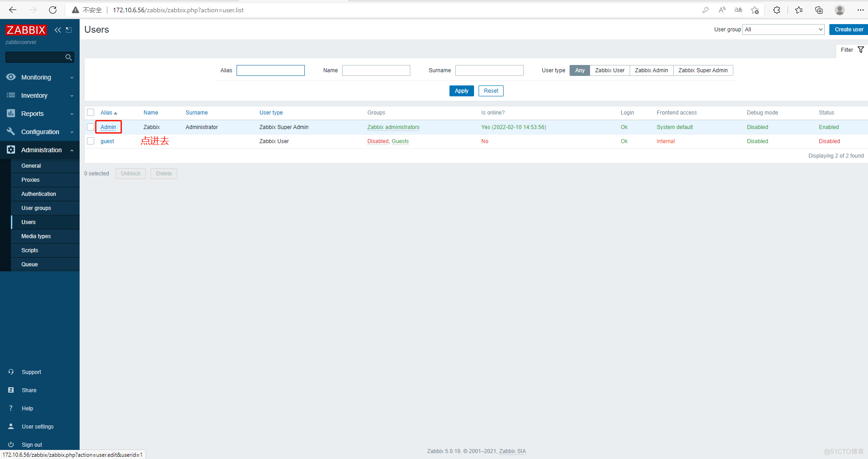Click the Share Z icon
Viewport: 868px width, 459px height.
coord(11,390)
